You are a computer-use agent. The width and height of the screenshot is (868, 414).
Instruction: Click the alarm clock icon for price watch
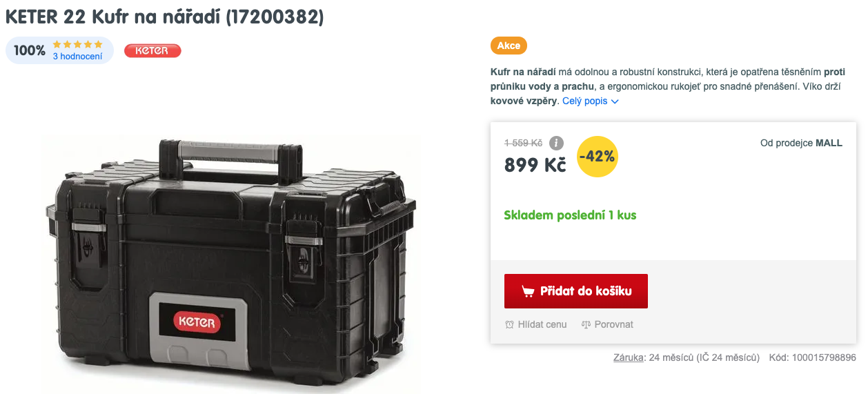pos(509,324)
